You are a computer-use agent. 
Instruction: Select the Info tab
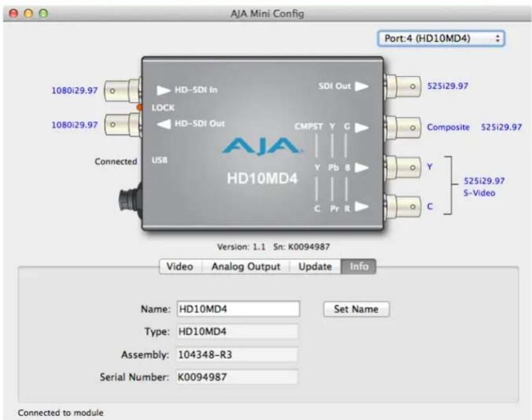pyautogui.click(x=359, y=267)
